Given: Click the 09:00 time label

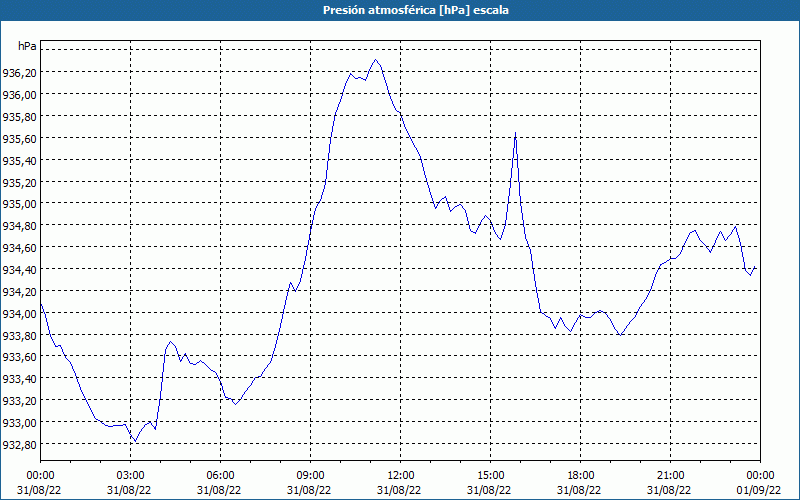Looking at the screenshot, I should (310, 476).
